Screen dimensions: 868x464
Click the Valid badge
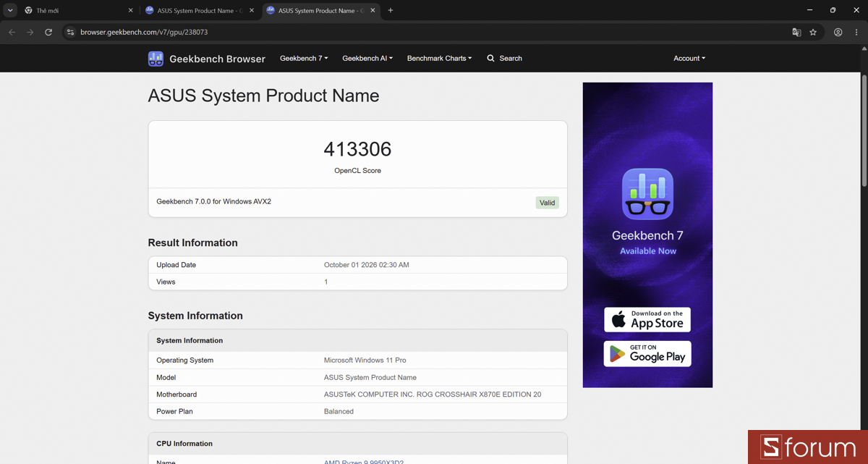548,203
